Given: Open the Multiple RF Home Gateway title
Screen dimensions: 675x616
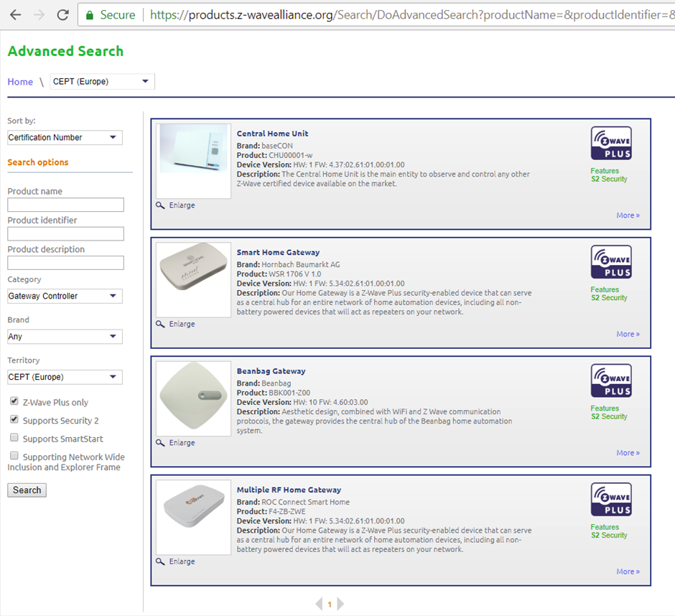Looking at the screenshot, I should [289, 490].
